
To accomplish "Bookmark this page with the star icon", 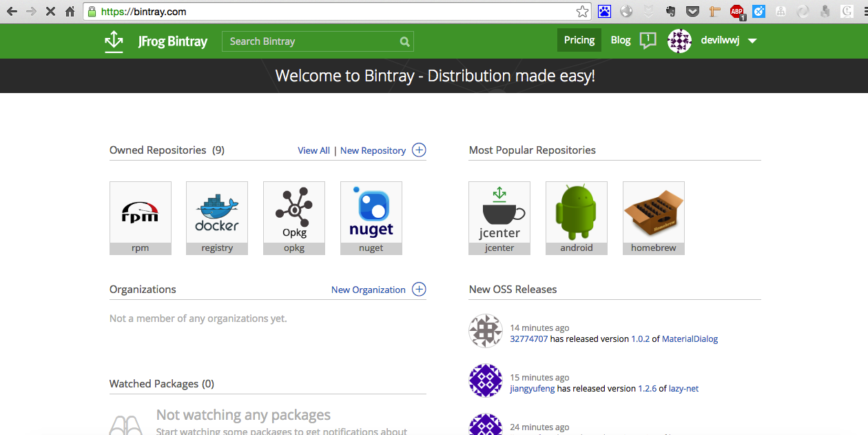I will click(x=583, y=11).
